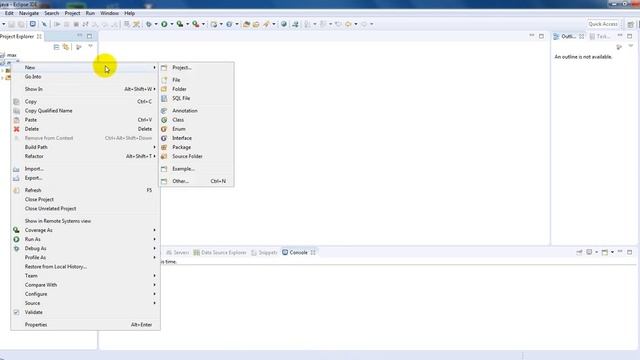Choose Source Folder in the New submenu
This screenshot has width=640, height=360.
(x=196, y=156)
